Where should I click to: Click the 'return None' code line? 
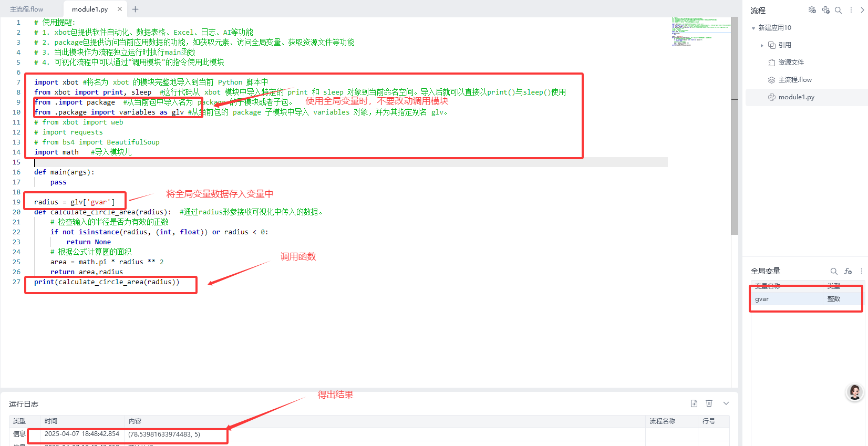[89, 242]
